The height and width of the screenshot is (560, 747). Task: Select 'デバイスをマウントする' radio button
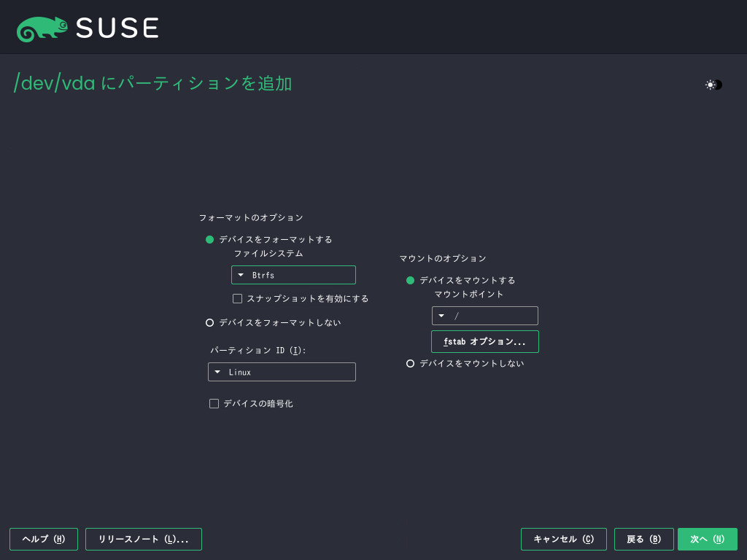tap(410, 281)
